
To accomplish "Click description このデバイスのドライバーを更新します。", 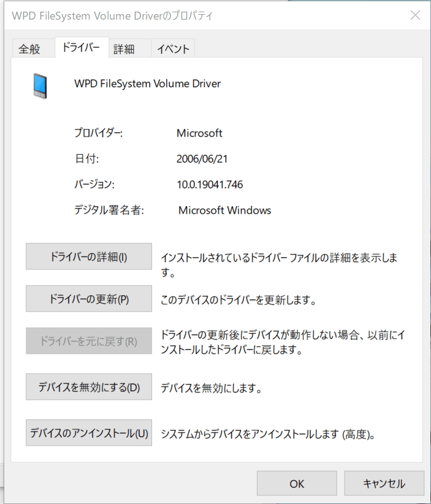I will (x=238, y=300).
